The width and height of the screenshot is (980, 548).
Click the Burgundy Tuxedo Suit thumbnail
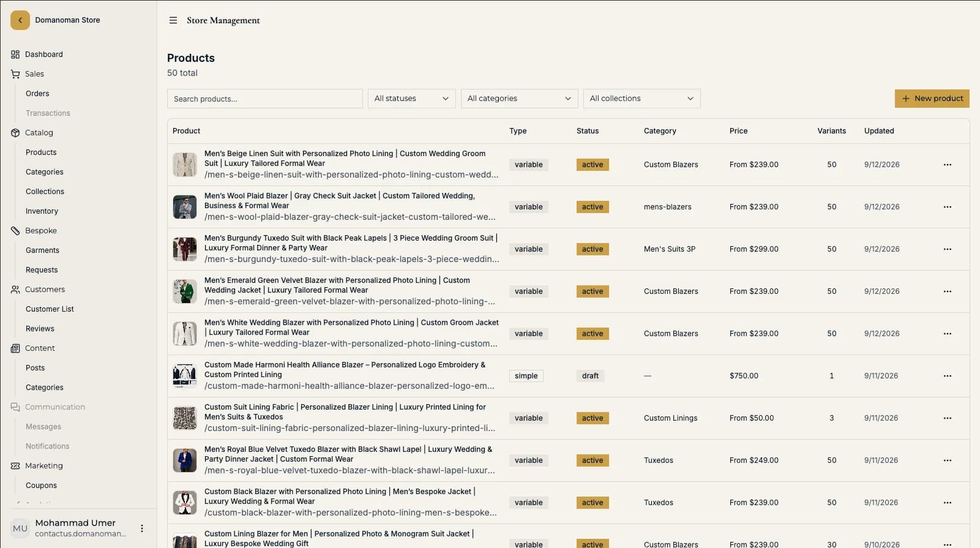(185, 249)
